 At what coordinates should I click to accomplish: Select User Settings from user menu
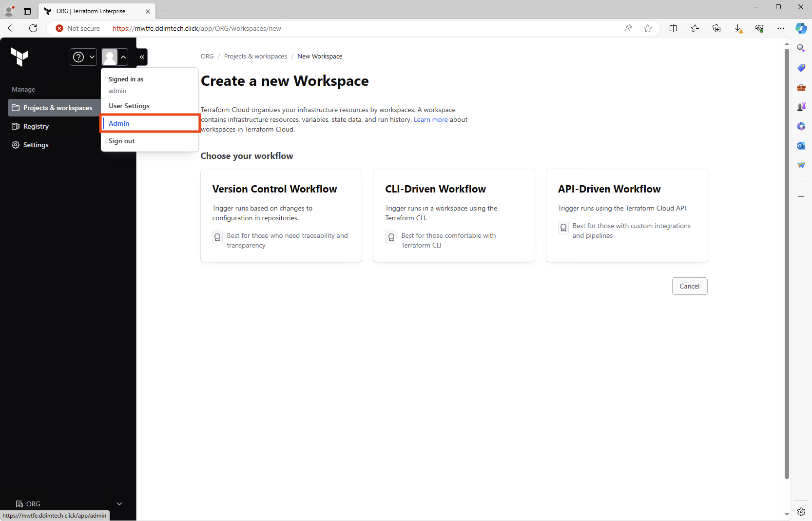click(x=129, y=106)
